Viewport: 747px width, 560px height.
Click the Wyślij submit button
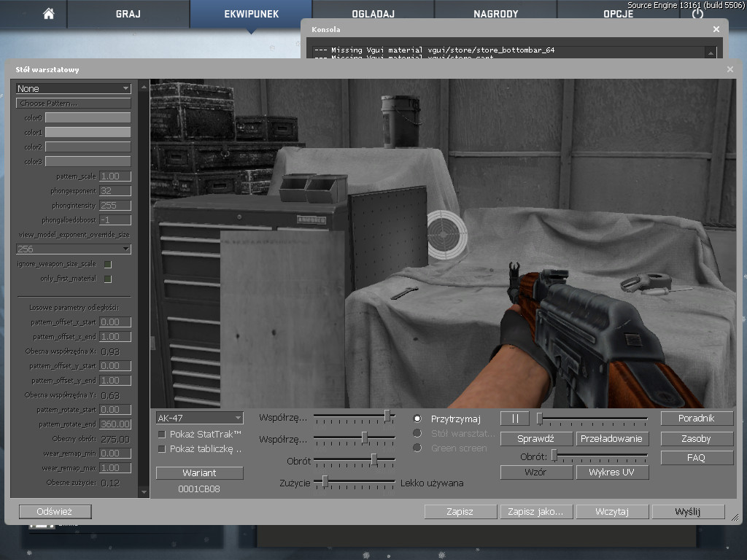[689, 511]
